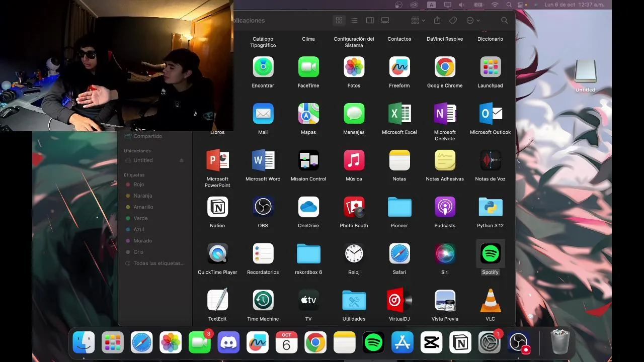Select the Mission Control app
The height and width of the screenshot is (362, 644).
[x=308, y=160]
